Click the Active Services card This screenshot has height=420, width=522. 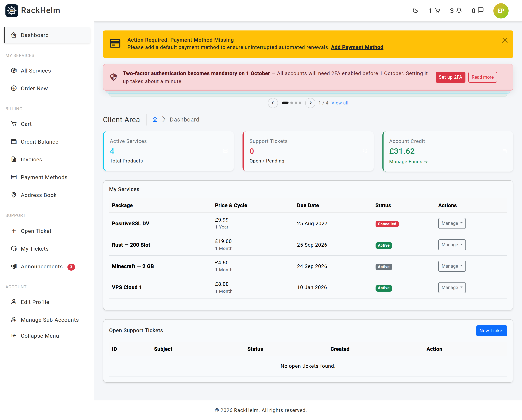pos(169,151)
